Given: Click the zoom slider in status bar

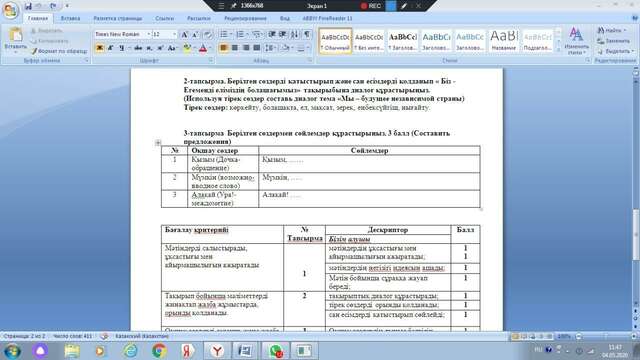Looking at the screenshot, I should point(605,336).
